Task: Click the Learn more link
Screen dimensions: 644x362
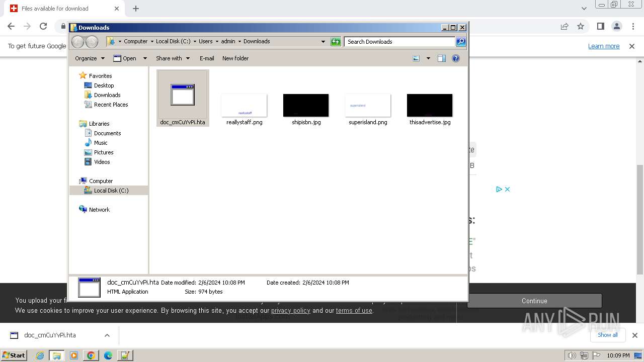Action: (604, 46)
